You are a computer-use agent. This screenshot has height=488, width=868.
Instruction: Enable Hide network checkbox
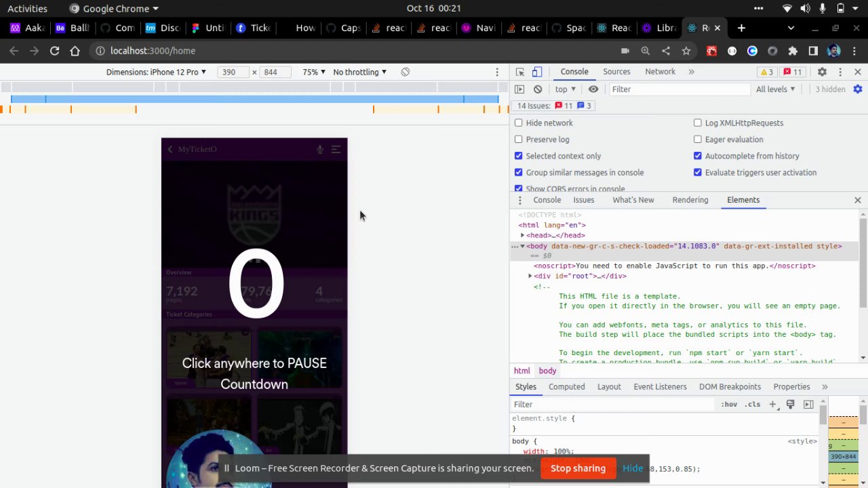(x=519, y=123)
